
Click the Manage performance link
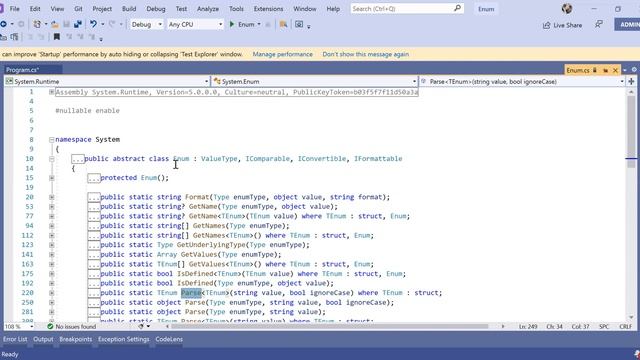click(282, 54)
